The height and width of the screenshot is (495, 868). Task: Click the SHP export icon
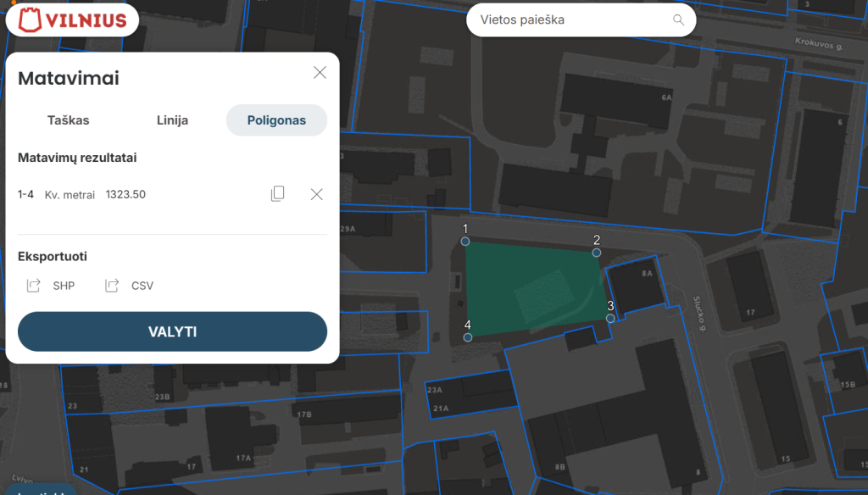click(x=33, y=286)
